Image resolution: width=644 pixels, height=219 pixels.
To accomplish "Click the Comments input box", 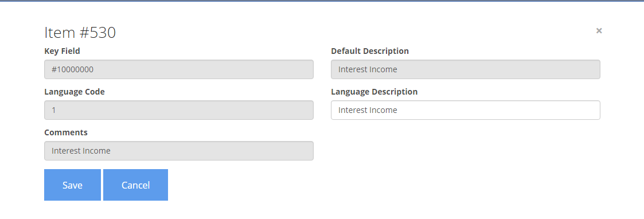I will point(179,151).
